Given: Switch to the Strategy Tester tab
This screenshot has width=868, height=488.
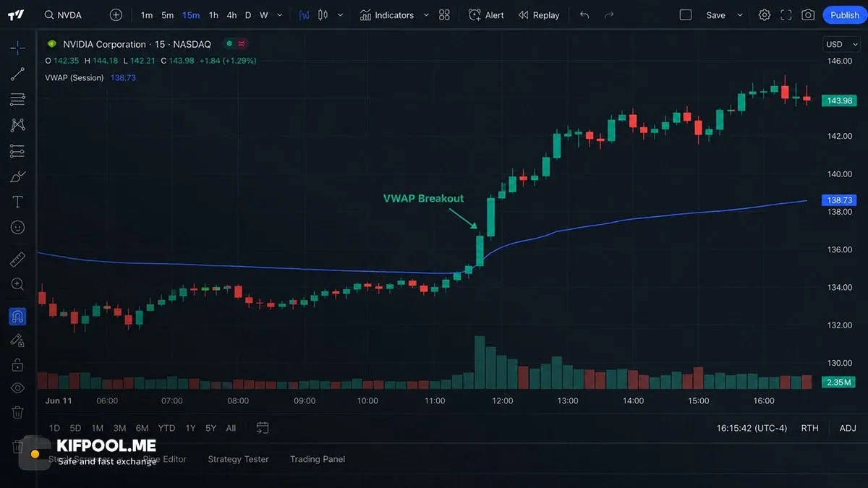Looking at the screenshot, I should click(238, 459).
